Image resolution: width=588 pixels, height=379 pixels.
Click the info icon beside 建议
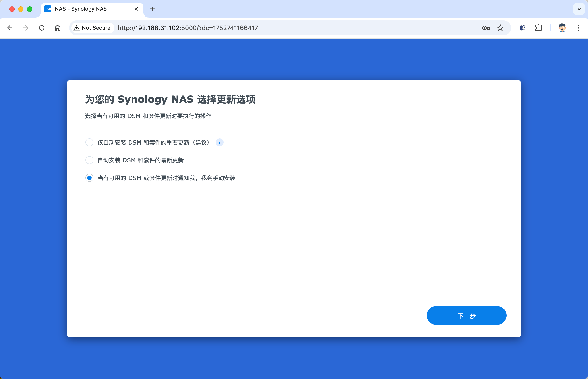pyautogui.click(x=220, y=143)
